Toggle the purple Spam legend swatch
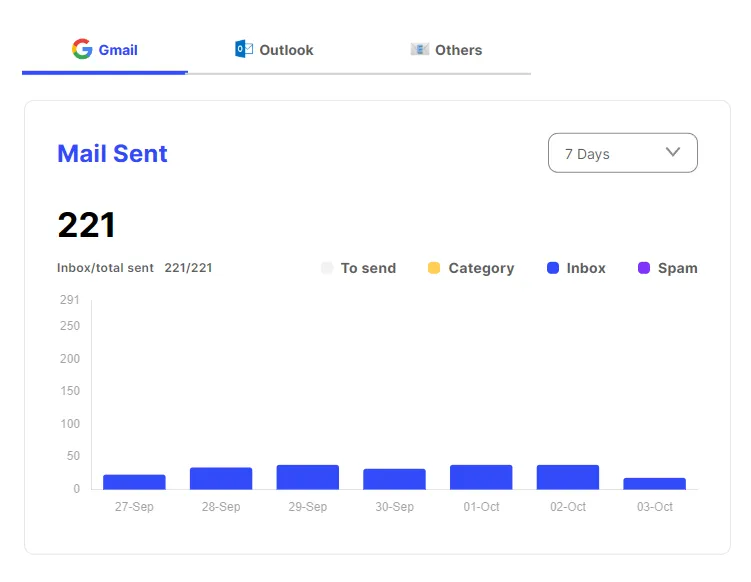 pyautogui.click(x=644, y=268)
